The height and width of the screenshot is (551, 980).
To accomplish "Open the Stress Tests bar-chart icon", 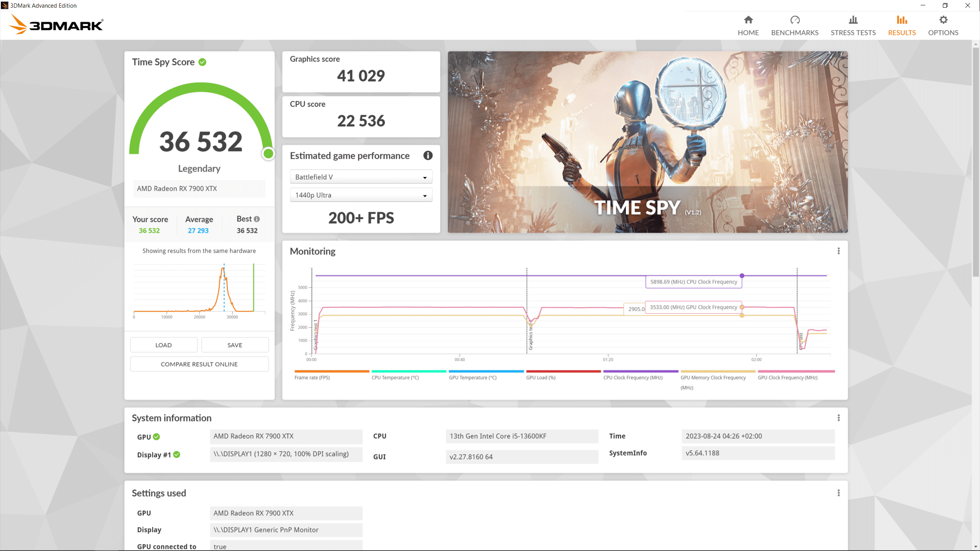I will (x=853, y=20).
